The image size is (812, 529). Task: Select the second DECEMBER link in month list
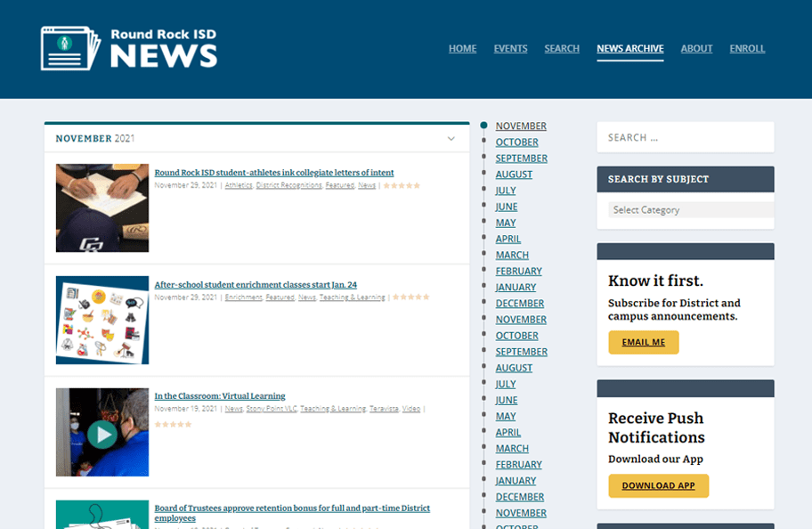point(520,496)
